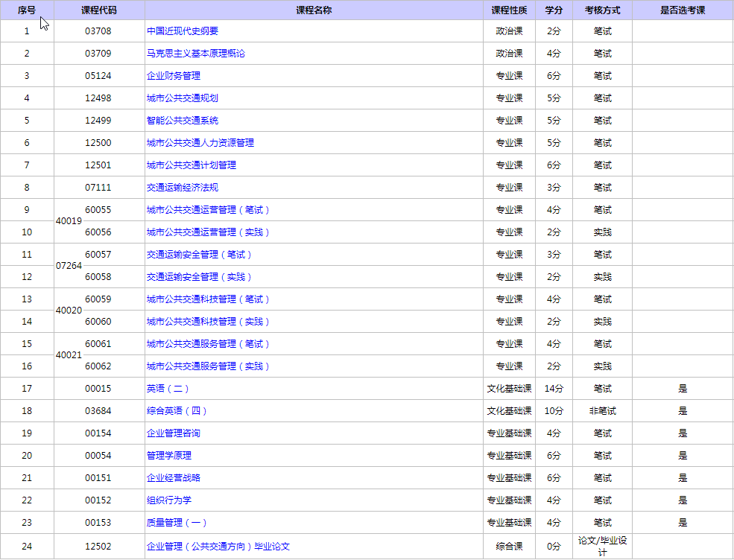Click the 课程性质 column header
The height and width of the screenshot is (560, 734).
[x=509, y=10]
